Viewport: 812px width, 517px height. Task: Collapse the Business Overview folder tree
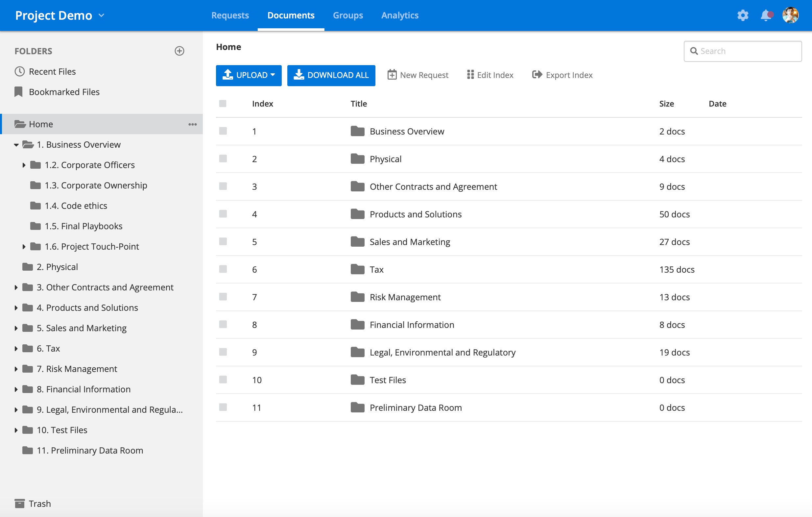16,144
